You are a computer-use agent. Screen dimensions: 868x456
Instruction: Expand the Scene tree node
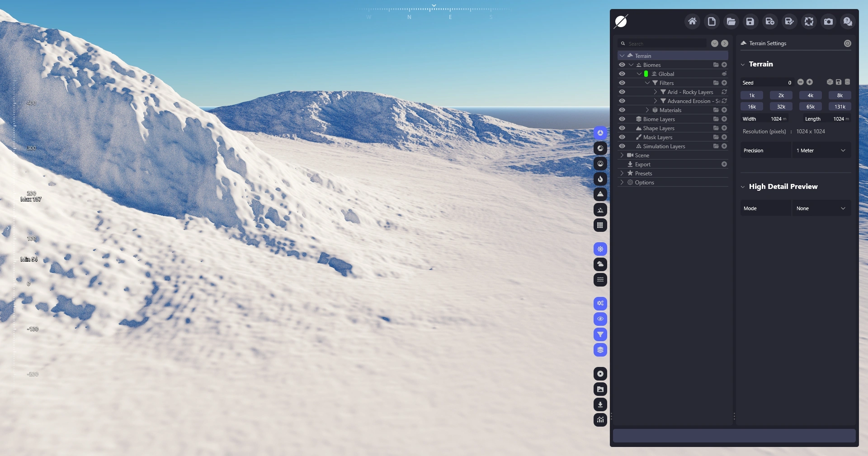click(622, 155)
